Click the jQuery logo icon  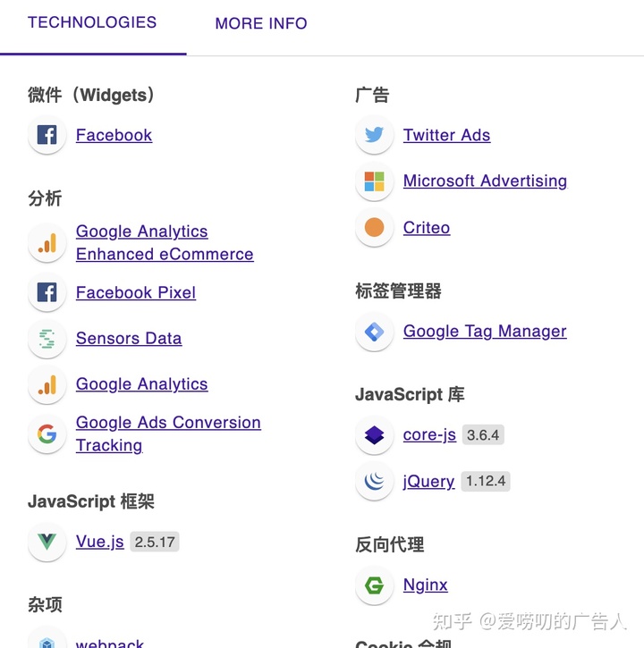coord(374,481)
